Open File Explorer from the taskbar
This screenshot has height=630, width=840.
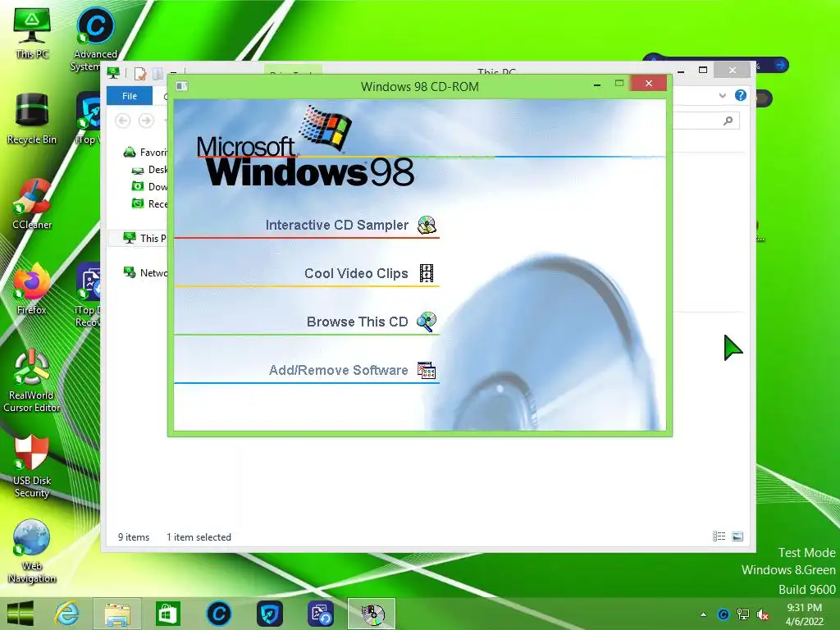pos(117,614)
